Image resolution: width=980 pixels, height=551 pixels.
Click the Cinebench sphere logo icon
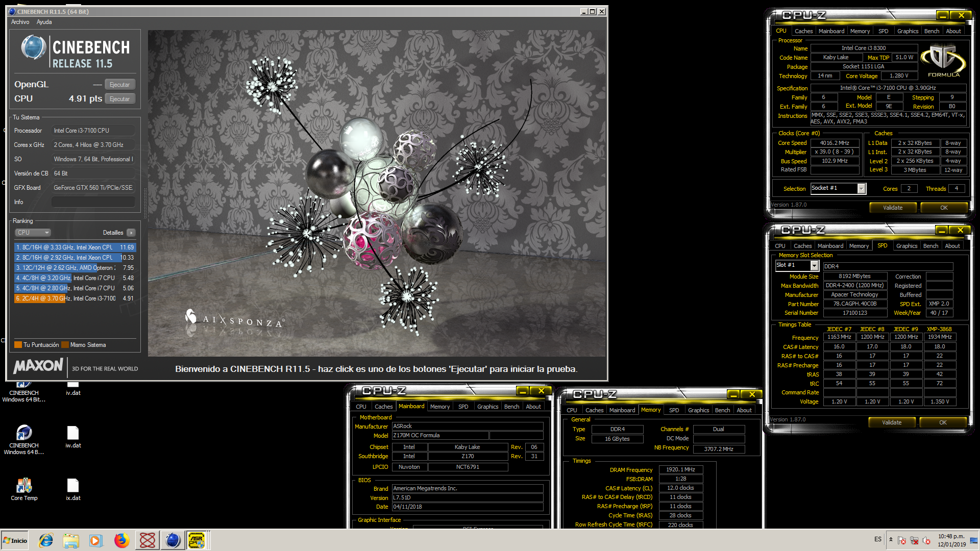click(x=34, y=47)
